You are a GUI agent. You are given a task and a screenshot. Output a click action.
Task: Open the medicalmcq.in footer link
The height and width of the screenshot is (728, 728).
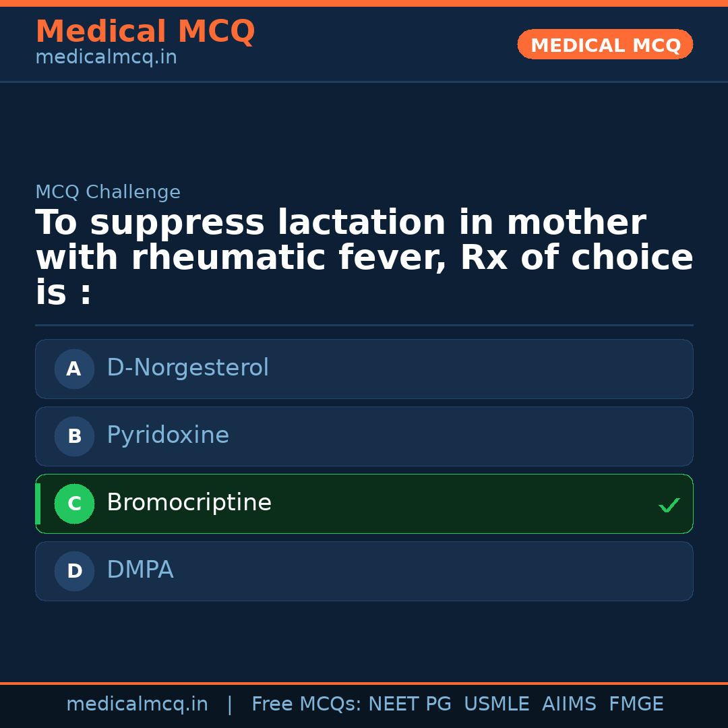click(x=138, y=704)
